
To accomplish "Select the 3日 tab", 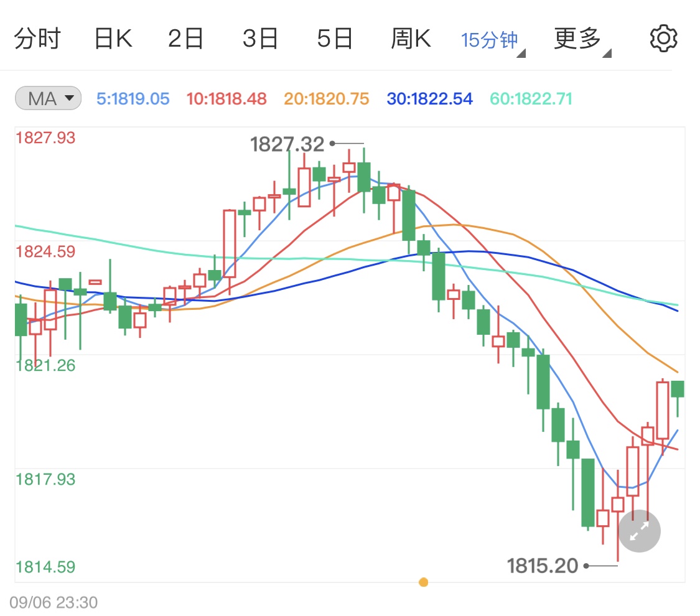I will coord(260,39).
